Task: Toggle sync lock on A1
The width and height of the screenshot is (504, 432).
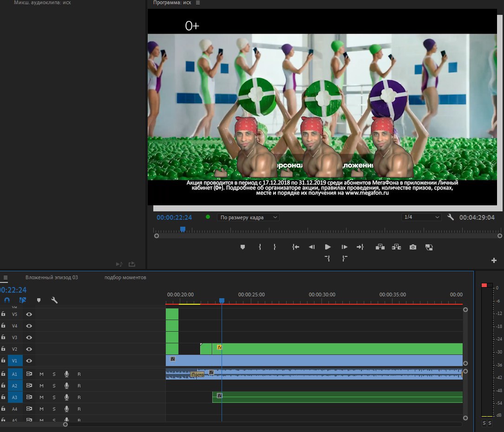Action: pos(29,374)
